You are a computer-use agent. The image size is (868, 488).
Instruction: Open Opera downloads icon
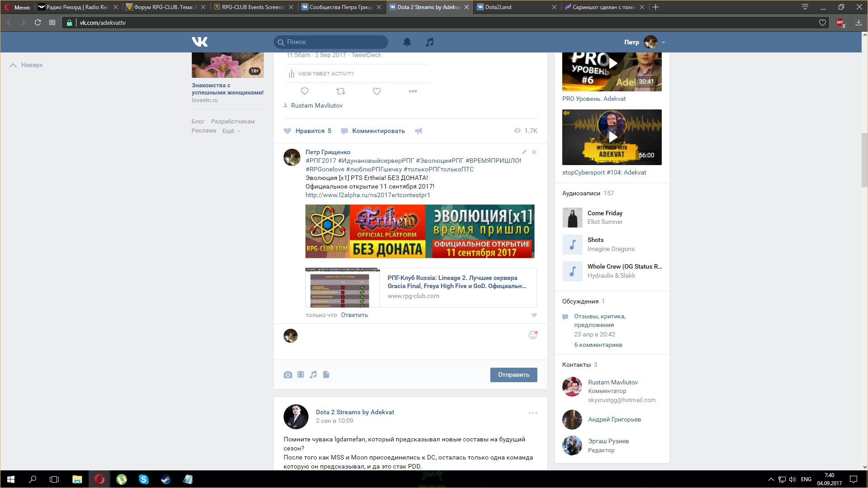859,23
